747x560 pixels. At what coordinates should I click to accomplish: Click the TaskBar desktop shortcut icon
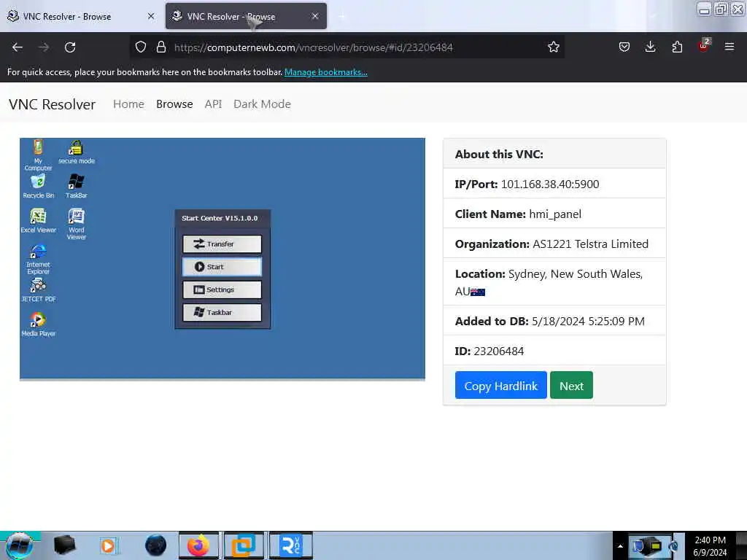click(76, 186)
